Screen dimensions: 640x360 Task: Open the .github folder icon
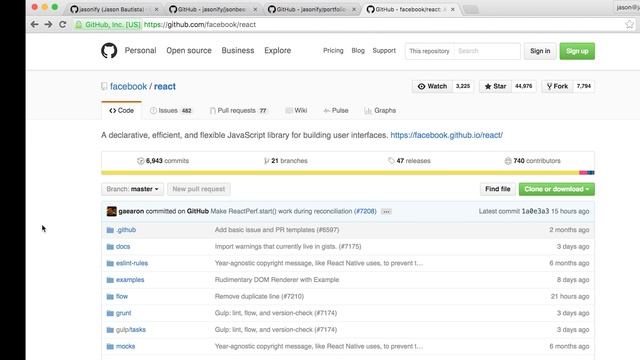coord(110,230)
